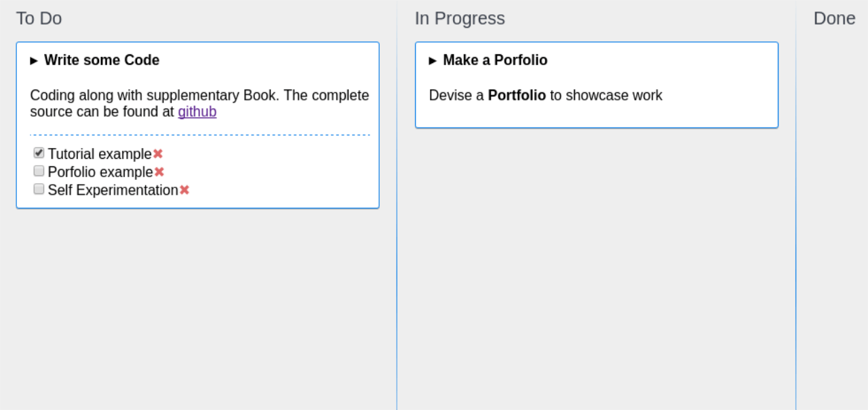Viewport: 868px width, 410px height.
Task: Uncheck the Tutorial example checkbox
Action: (39, 153)
